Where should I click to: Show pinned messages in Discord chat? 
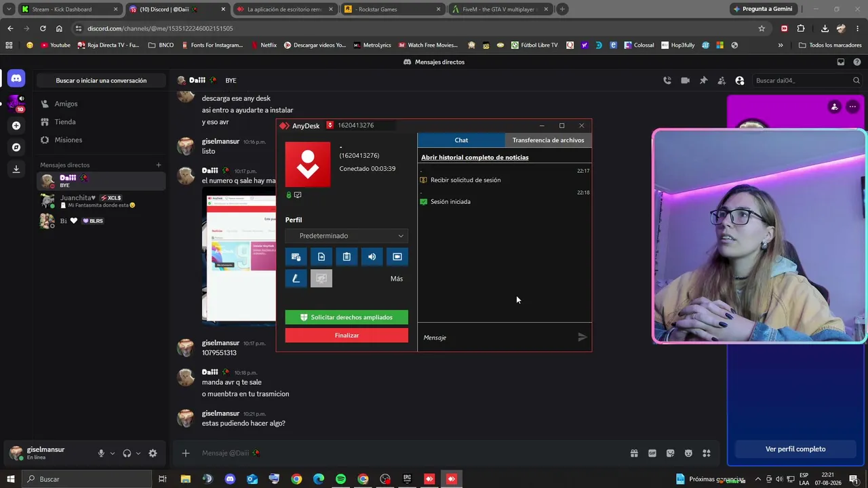click(703, 81)
